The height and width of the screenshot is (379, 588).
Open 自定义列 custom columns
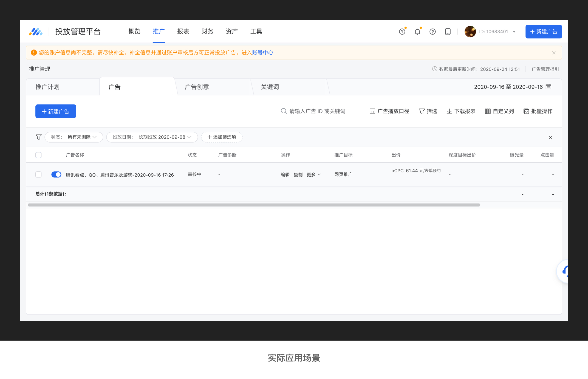(499, 111)
